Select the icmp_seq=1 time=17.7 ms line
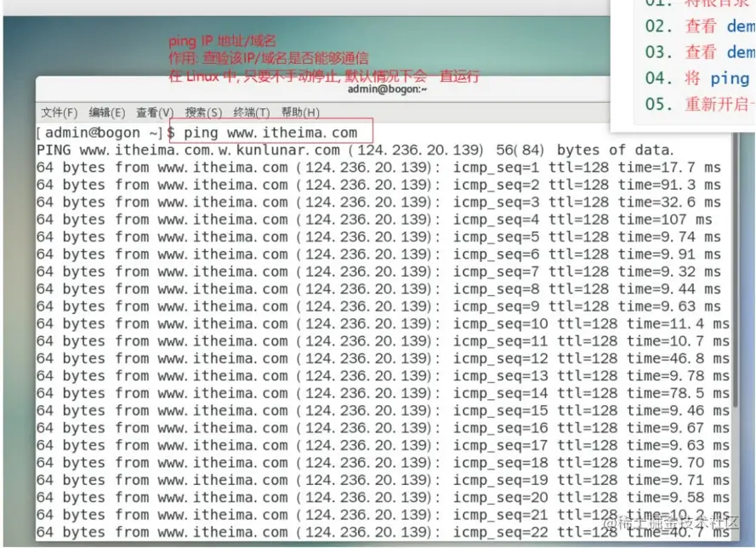Image resolution: width=756 pixels, height=548 pixels. coord(378,168)
